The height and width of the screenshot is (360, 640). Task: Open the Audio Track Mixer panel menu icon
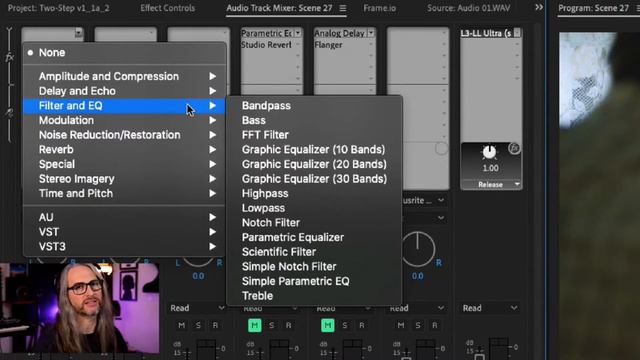click(x=343, y=8)
